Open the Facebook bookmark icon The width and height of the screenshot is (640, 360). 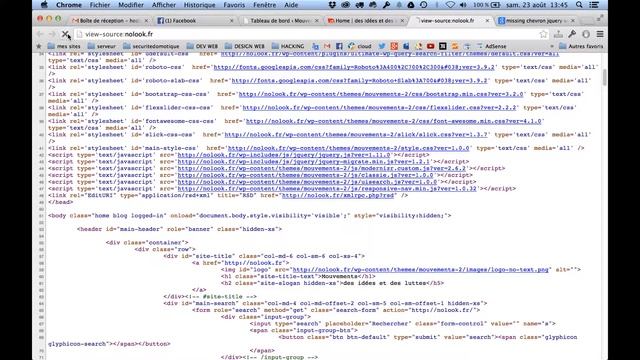[339, 47]
